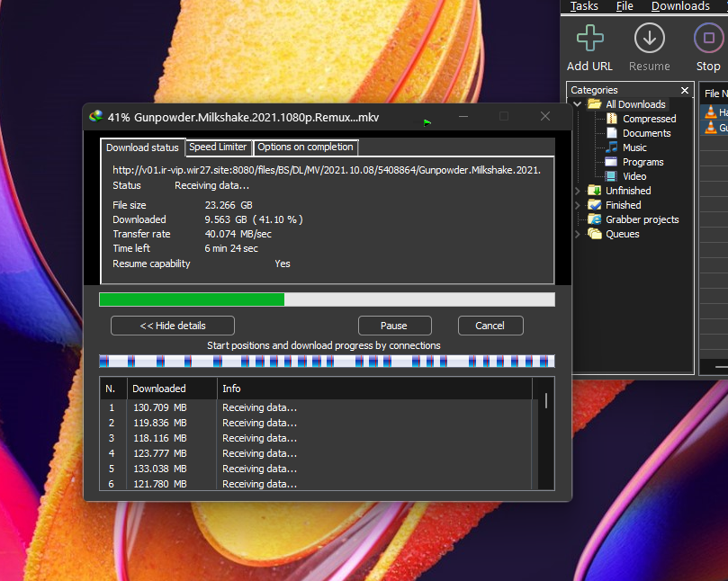This screenshot has height=581, width=728.
Task: Click the Video category film icon
Action: coord(611,176)
